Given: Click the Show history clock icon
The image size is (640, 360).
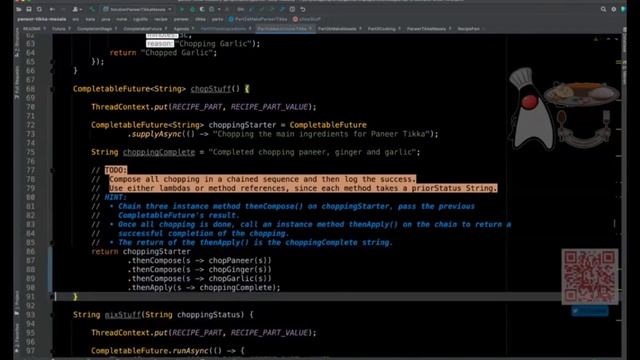Looking at the screenshot, I should point(292,9).
